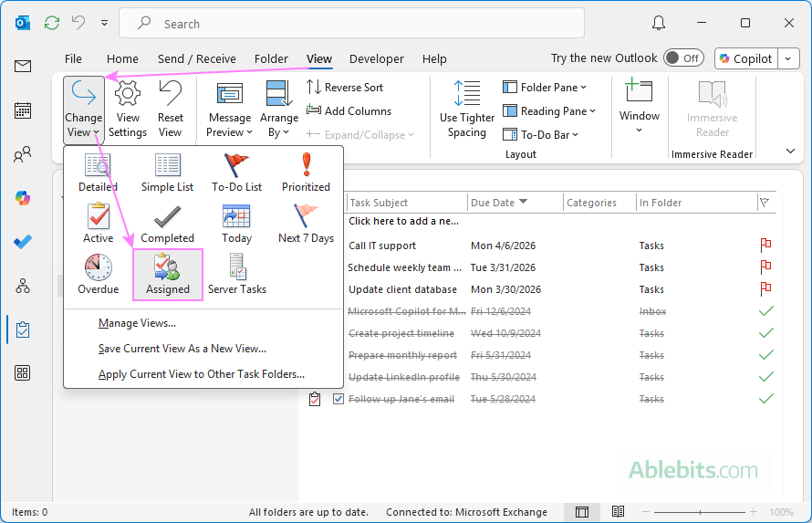Open the More Apps grid icon
The image size is (812, 523).
[23, 372]
